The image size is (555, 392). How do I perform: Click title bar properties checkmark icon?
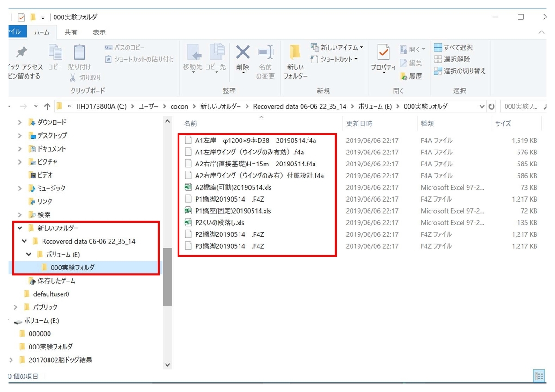[21, 18]
